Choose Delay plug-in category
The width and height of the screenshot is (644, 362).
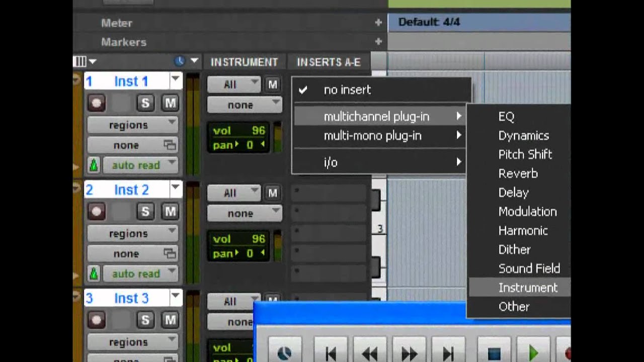point(519,193)
